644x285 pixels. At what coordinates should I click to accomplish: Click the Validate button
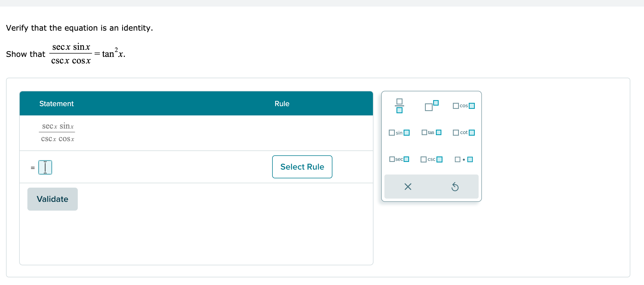click(x=53, y=199)
